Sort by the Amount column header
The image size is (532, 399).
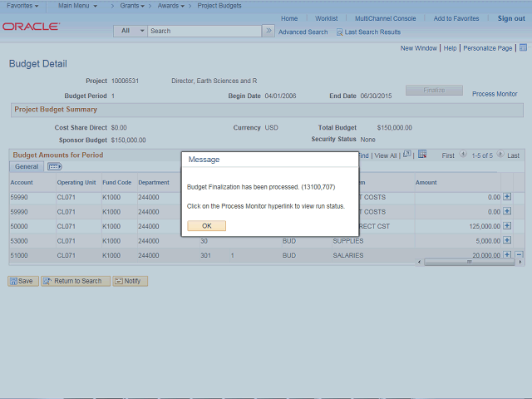click(x=426, y=183)
